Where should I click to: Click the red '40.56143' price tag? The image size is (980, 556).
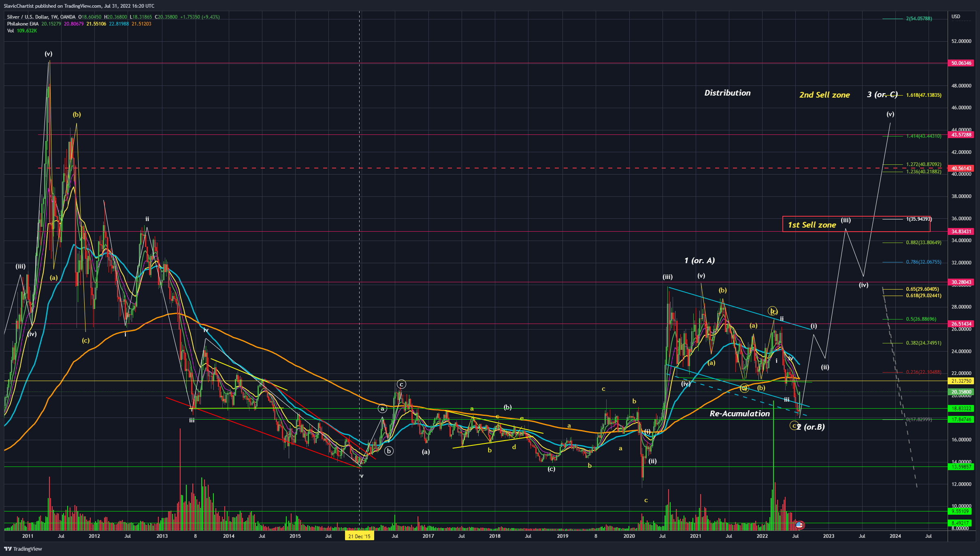961,168
